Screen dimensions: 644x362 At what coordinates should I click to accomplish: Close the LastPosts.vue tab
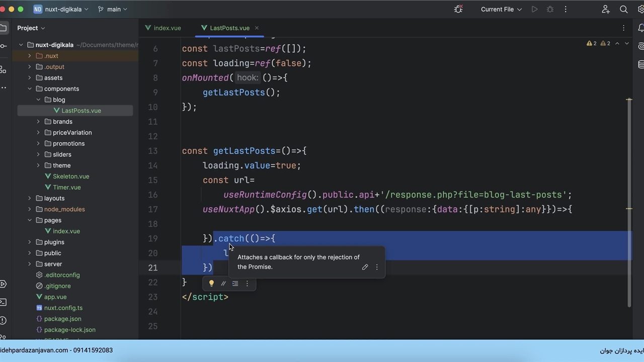(257, 28)
